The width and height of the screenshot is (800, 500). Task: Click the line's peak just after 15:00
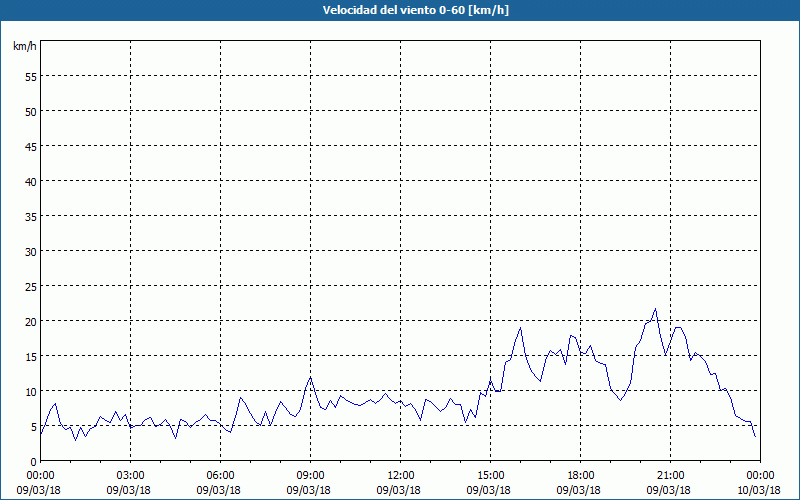(521, 328)
